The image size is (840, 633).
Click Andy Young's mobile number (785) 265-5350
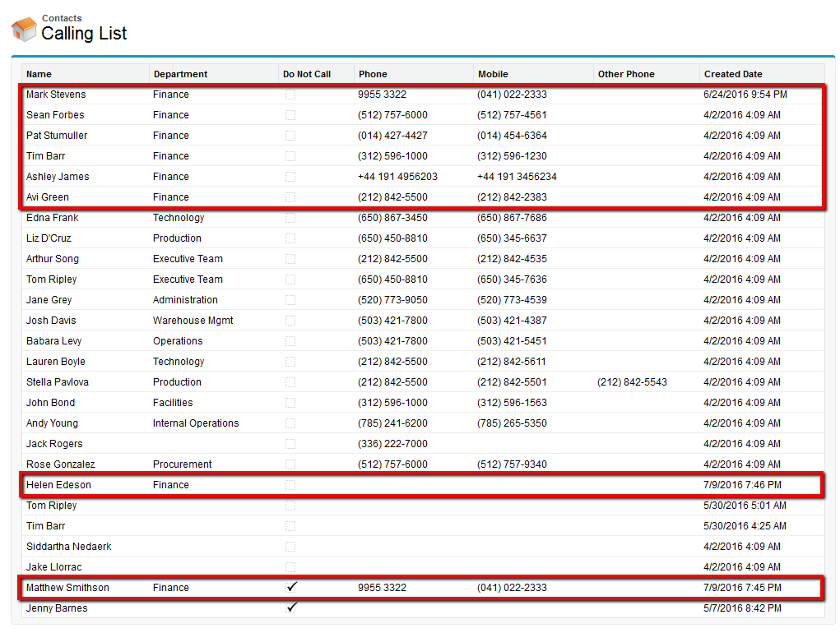tap(512, 423)
